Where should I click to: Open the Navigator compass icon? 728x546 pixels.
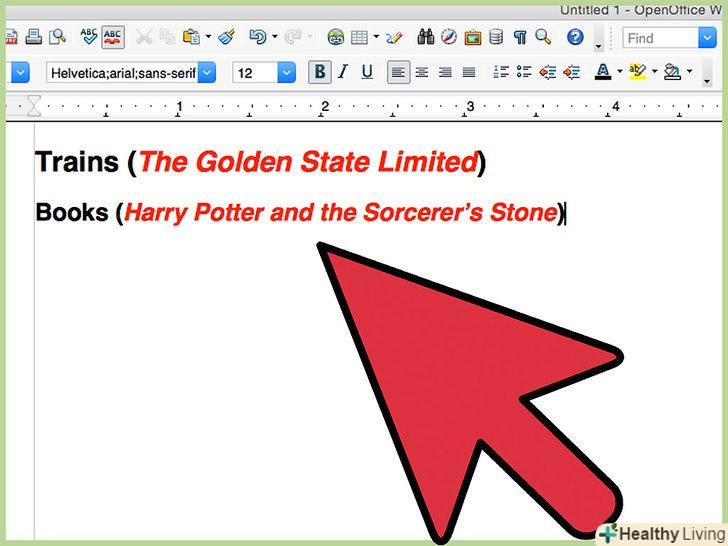tap(449, 36)
